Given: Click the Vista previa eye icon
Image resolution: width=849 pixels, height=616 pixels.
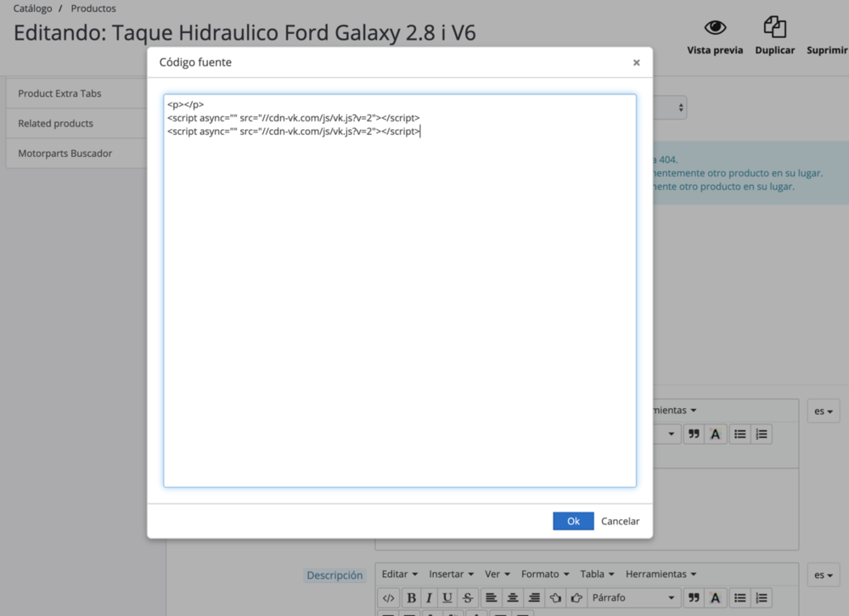Looking at the screenshot, I should pos(715,28).
